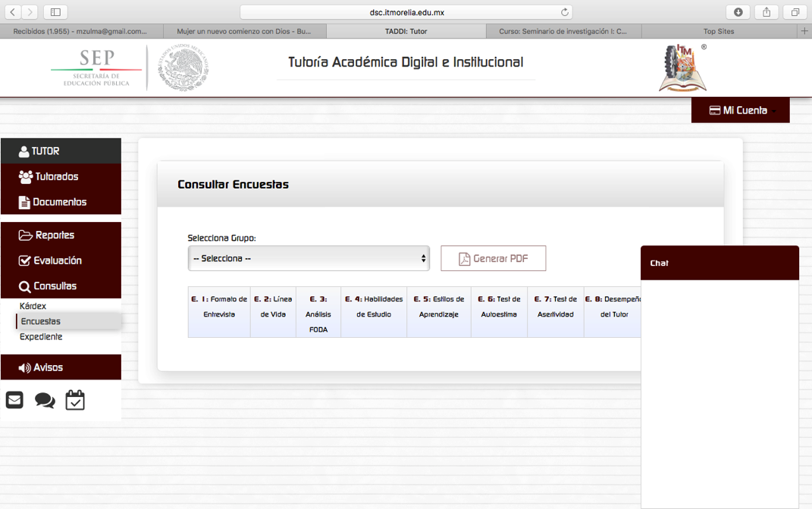Click Safari's downloads icon

738,12
